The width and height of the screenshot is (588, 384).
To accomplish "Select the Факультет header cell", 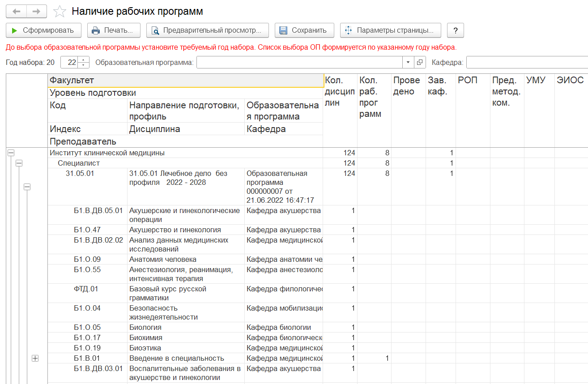I will [185, 81].
